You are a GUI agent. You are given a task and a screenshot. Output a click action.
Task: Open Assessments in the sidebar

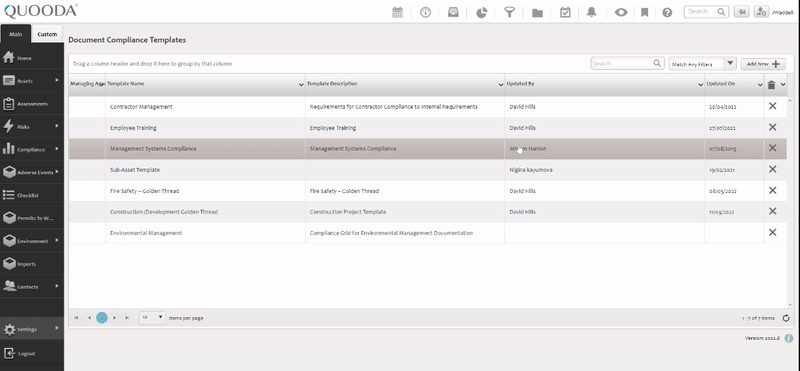pyautogui.click(x=32, y=104)
